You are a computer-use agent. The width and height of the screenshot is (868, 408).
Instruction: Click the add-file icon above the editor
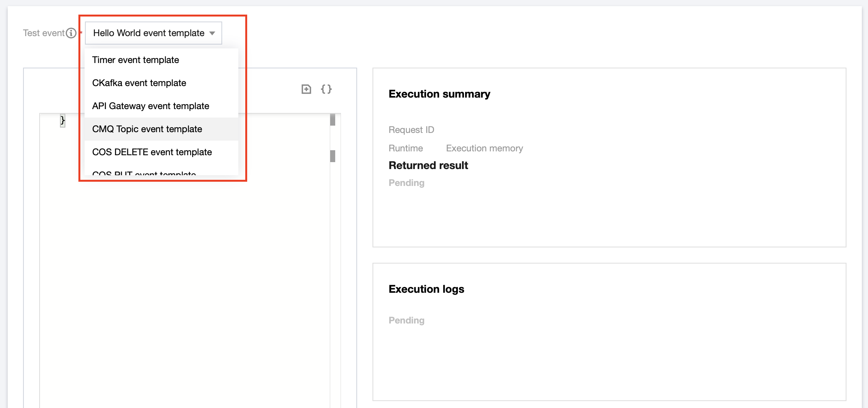pos(306,89)
